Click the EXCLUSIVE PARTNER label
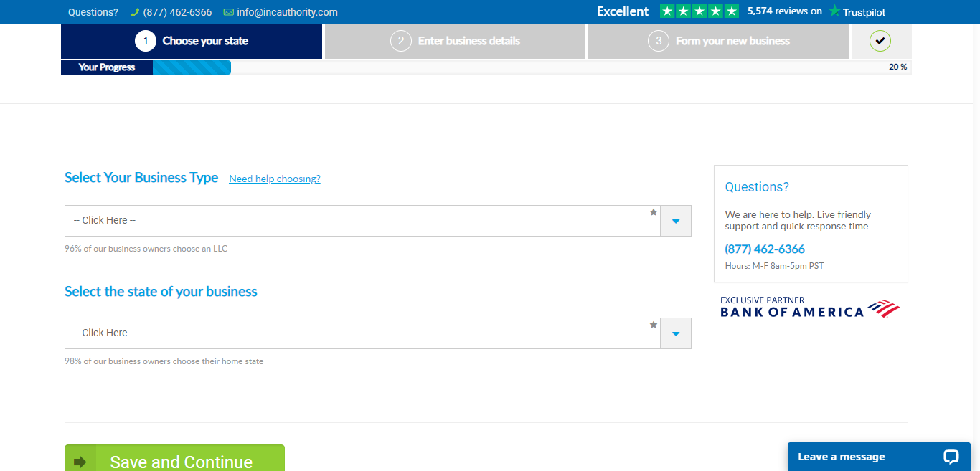The image size is (980, 471). coord(763,300)
